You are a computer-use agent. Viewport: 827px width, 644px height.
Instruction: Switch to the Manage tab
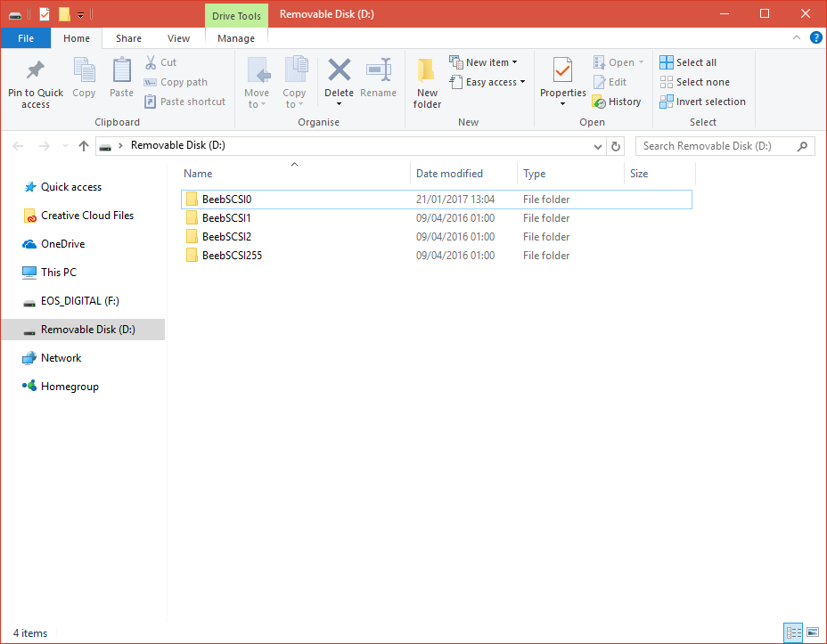236,38
